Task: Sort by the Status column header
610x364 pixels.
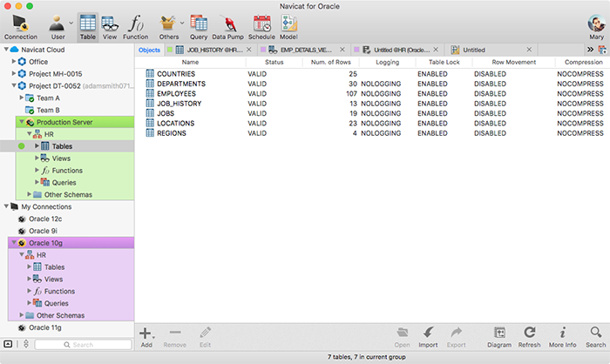Action: [x=274, y=62]
